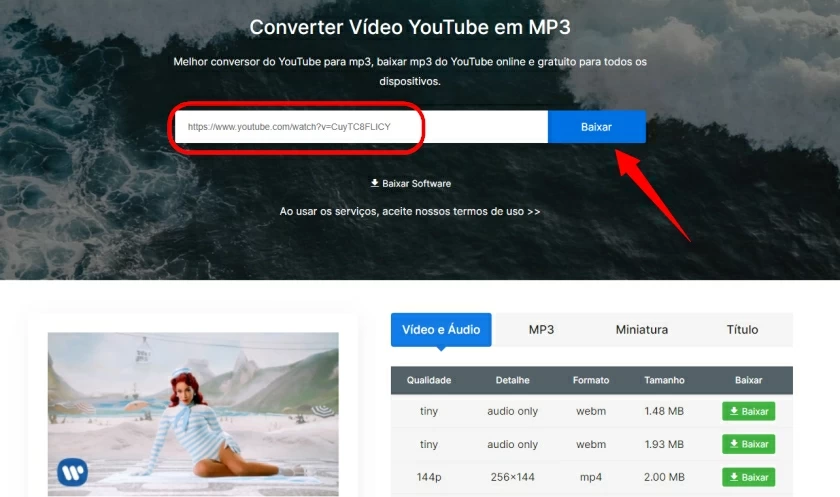Image resolution: width=840 pixels, height=497 pixels.
Task: Click the Warner logo on the thumbnail
Action: [x=73, y=472]
